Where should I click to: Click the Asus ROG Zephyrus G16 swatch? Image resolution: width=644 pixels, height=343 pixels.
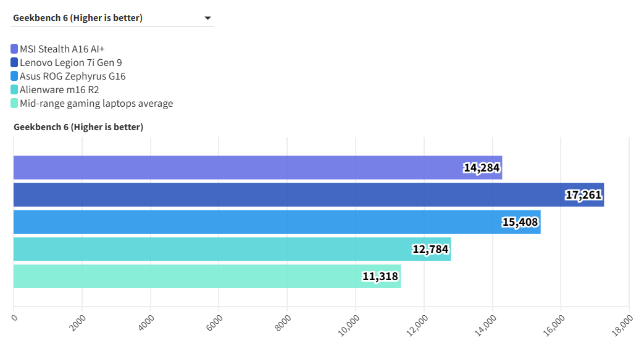click(14, 76)
